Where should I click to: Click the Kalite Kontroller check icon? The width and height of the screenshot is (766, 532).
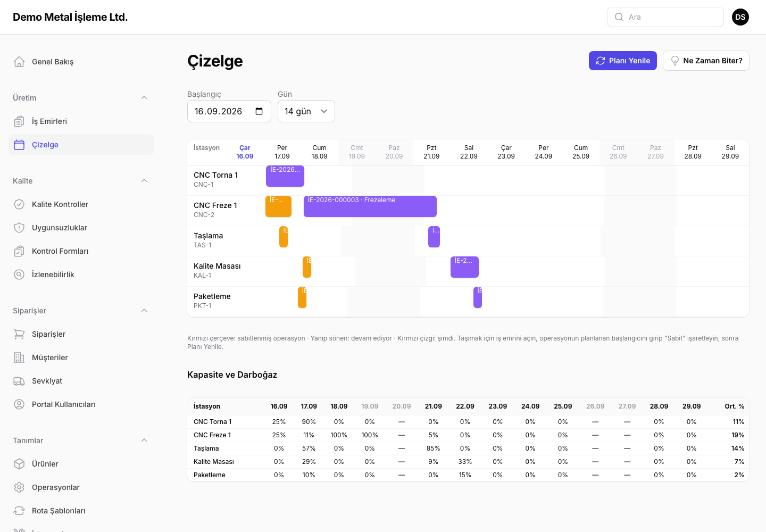coord(19,204)
